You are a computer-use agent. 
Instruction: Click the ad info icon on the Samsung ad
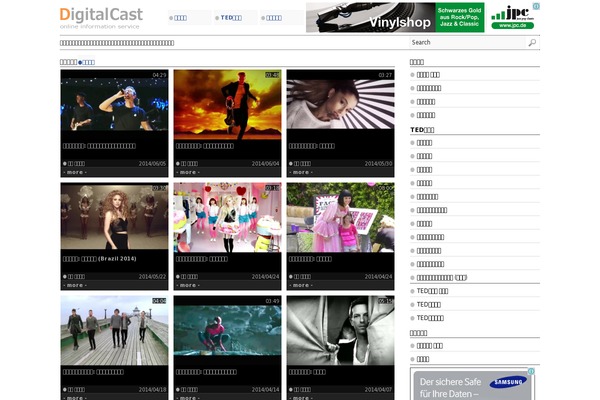pos(531,371)
